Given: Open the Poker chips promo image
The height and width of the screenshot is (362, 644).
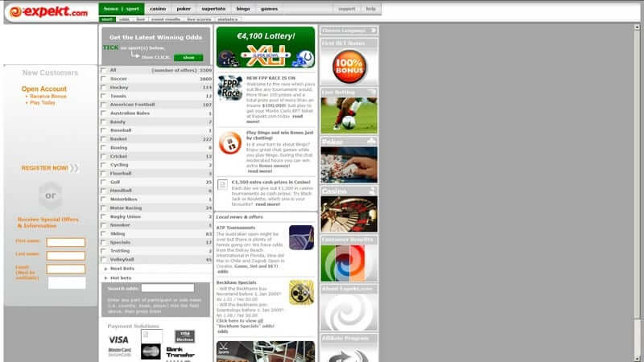Looking at the screenshot, I should click(x=349, y=165).
